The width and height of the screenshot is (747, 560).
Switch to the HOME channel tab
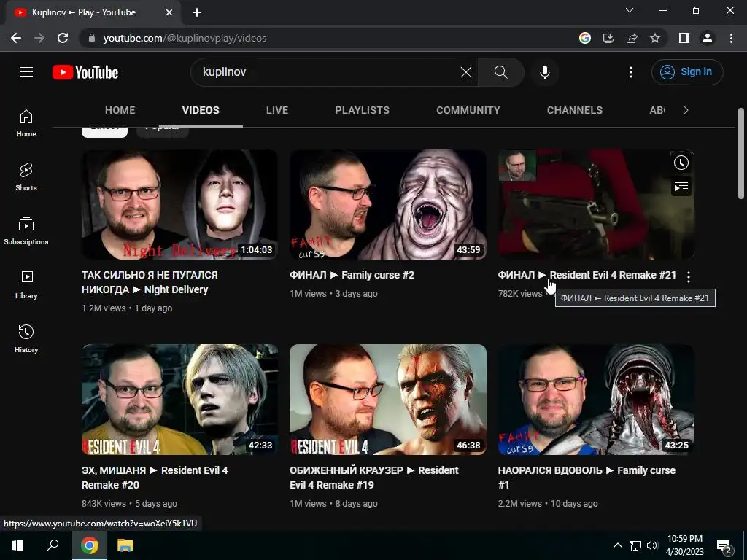coord(120,110)
